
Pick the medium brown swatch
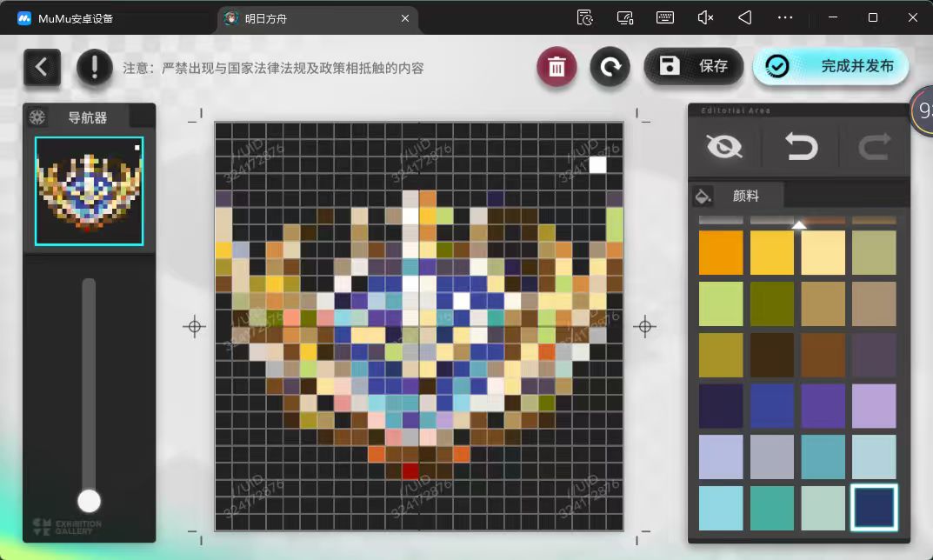[823, 356]
